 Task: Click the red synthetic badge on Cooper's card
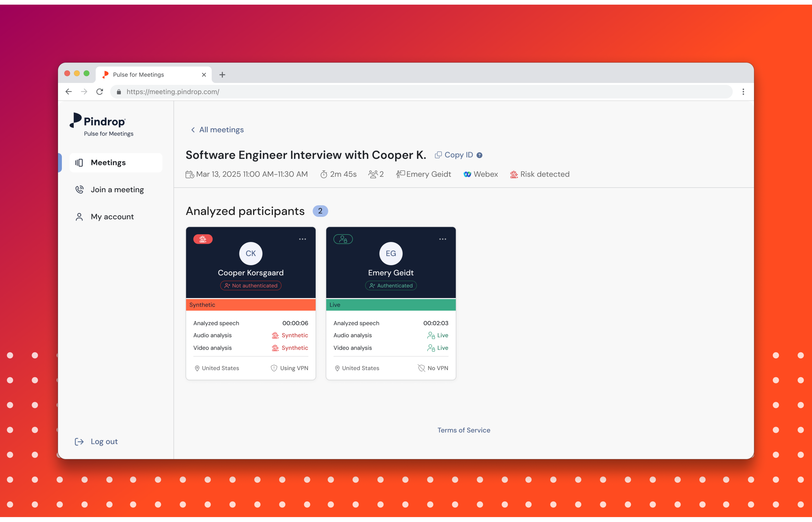tap(203, 239)
